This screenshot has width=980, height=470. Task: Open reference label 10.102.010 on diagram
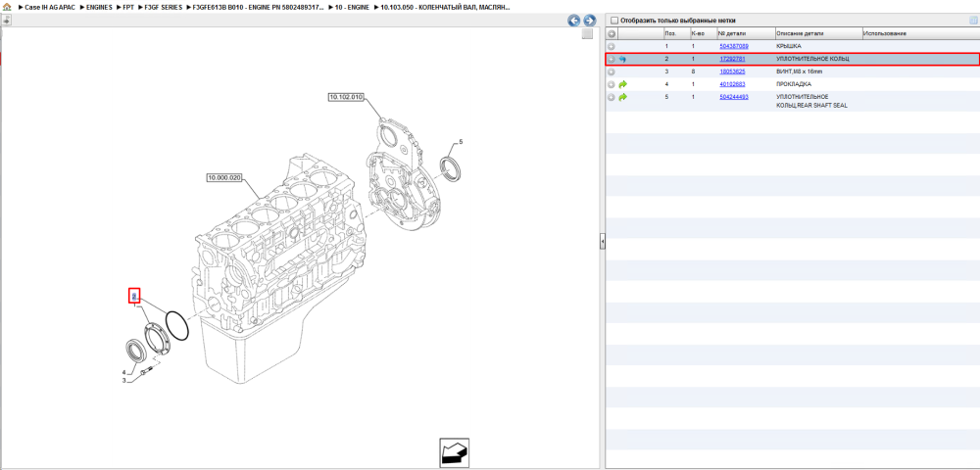[x=346, y=97]
